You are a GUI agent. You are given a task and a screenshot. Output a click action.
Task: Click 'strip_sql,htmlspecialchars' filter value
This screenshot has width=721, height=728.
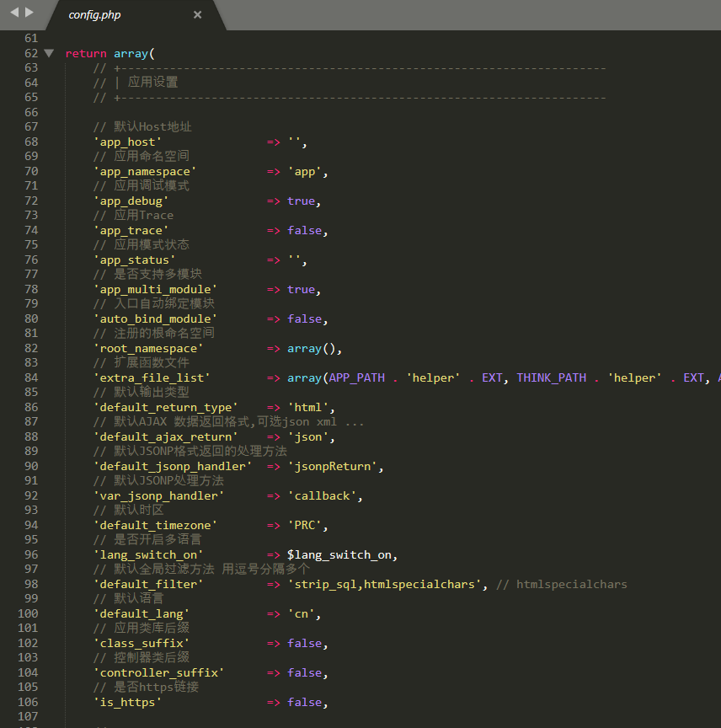(x=384, y=585)
